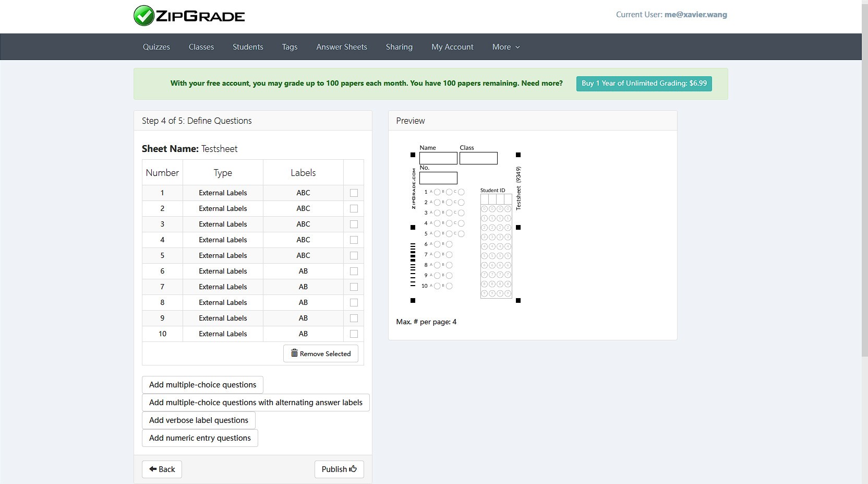The width and height of the screenshot is (868, 484).
Task: Add verbose label questions
Action: point(198,420)
